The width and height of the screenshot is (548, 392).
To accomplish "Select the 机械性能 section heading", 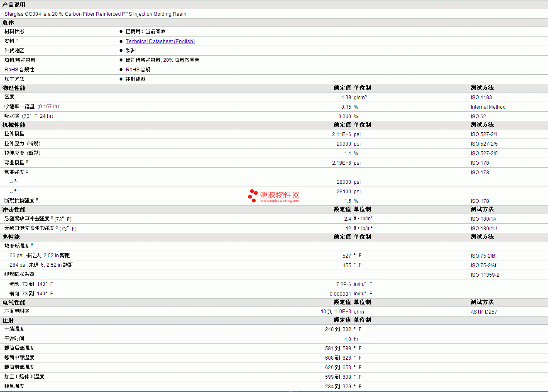I will 14,125.
